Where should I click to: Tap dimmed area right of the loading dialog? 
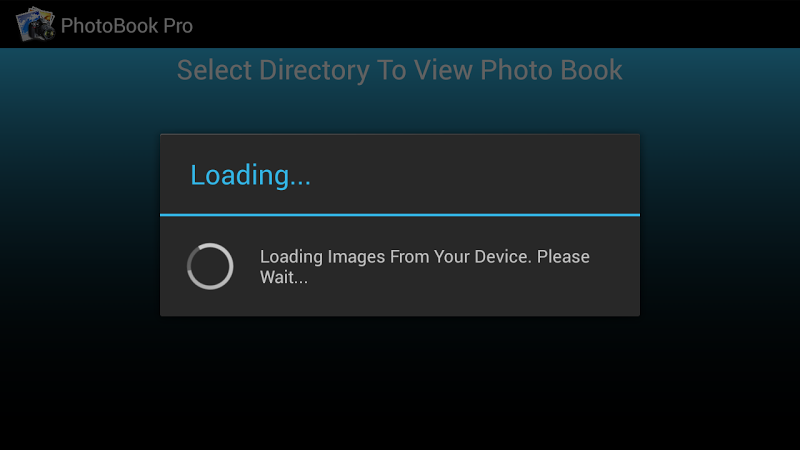click(x=719, y=224)
